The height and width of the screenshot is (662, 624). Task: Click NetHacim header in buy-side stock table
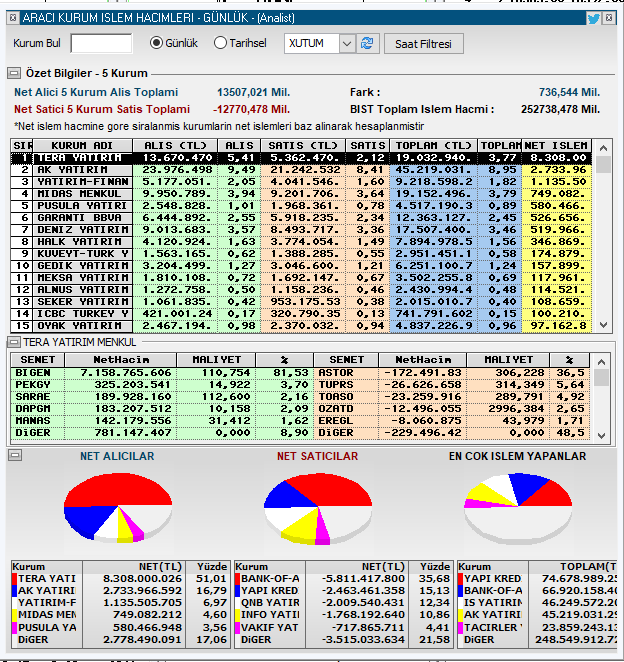(x=121, y=360)
